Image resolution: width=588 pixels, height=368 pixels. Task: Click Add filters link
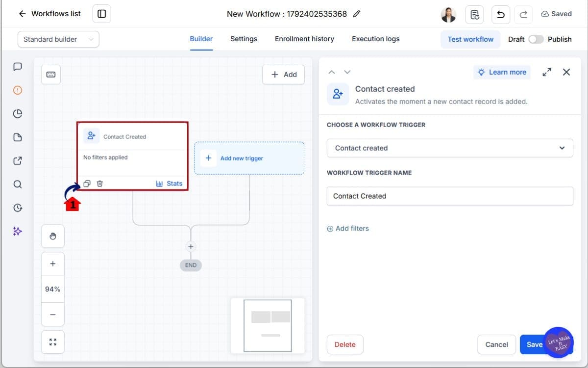tap(348, 229)
